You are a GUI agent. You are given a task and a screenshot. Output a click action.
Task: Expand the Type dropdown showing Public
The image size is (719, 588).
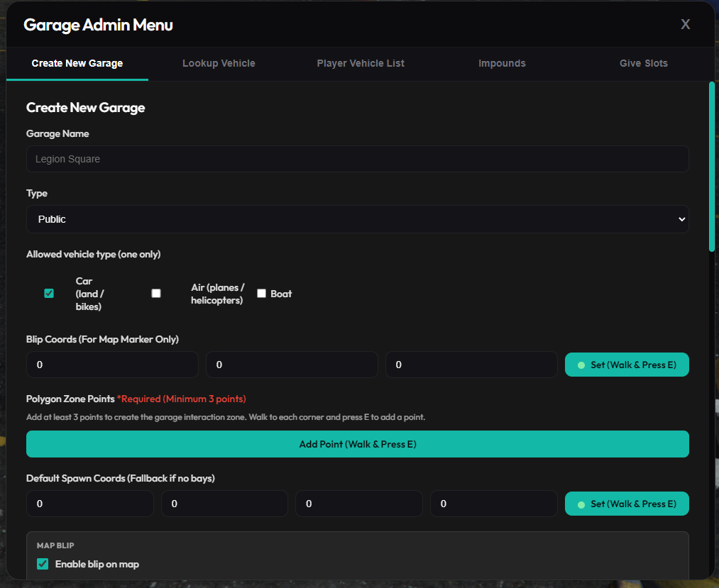pos(357,219)
